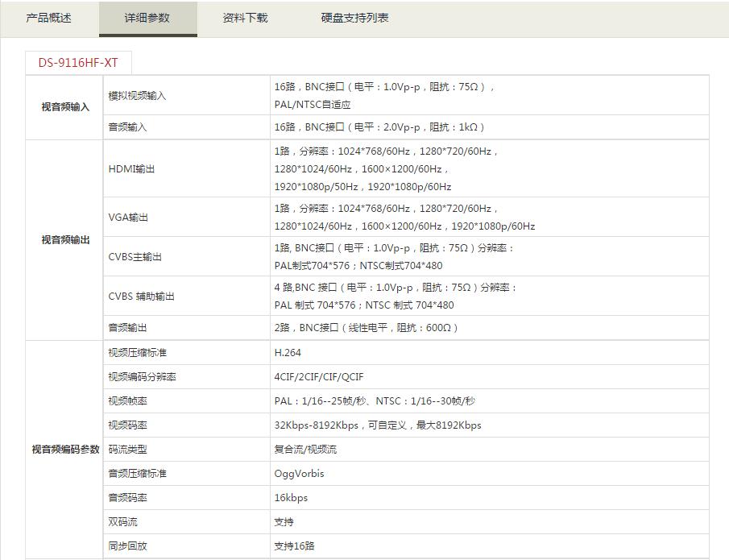This screenshot has width=729, height=560.
Task: Click the 视频码率 row label
Action: (127, 425)
